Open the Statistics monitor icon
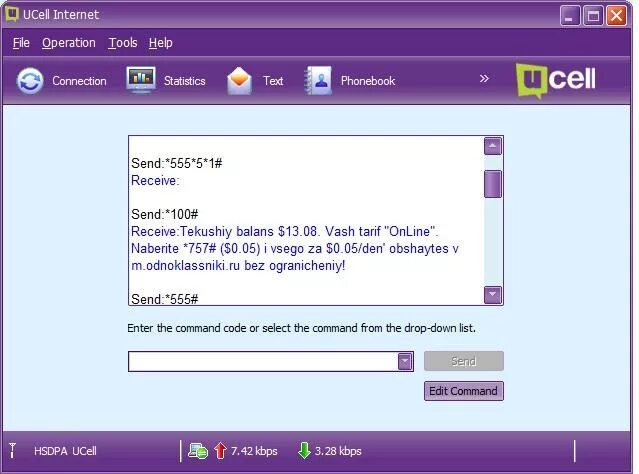The width and height of the screenshot is (639, 474). (141, 80)
